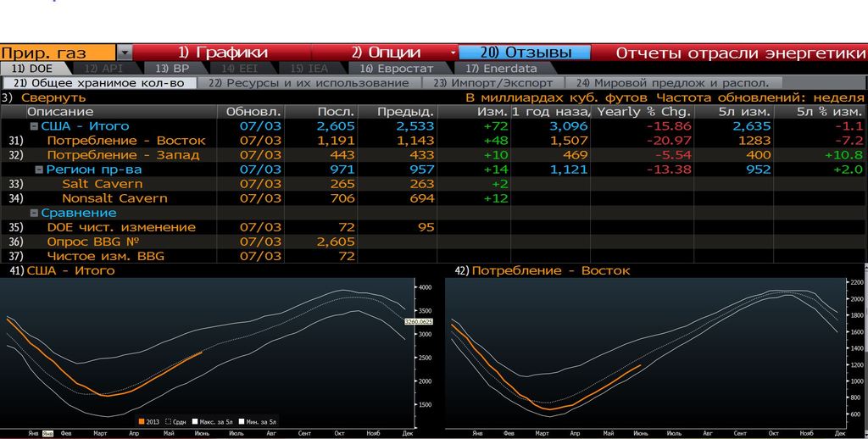The image size is (868, 439).
Task: Open the 1) Графики menu
Action: (x=223, y=53)
